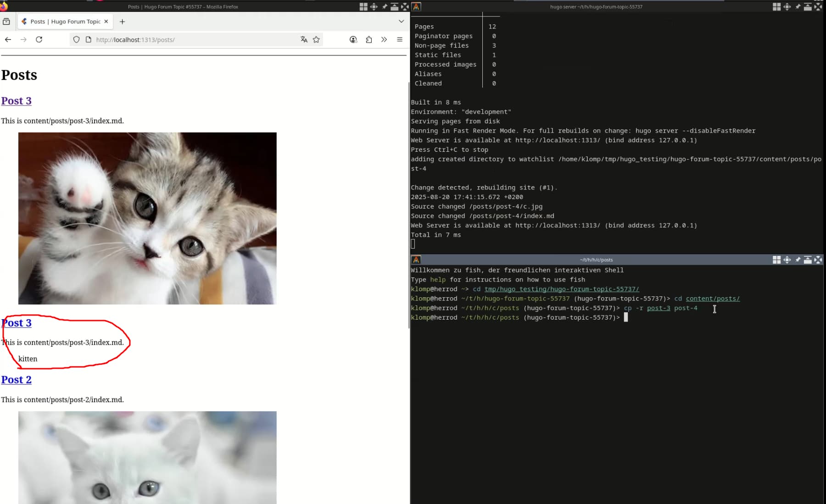Show site information via the page icon
Viewport: 826px width, 504px height.
tap(89, 40)
